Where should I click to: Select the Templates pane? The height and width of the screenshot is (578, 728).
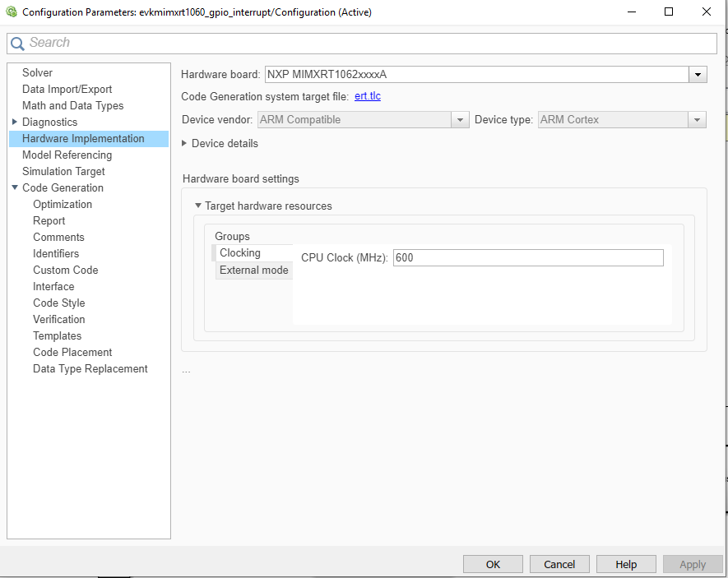pos(57,335)
